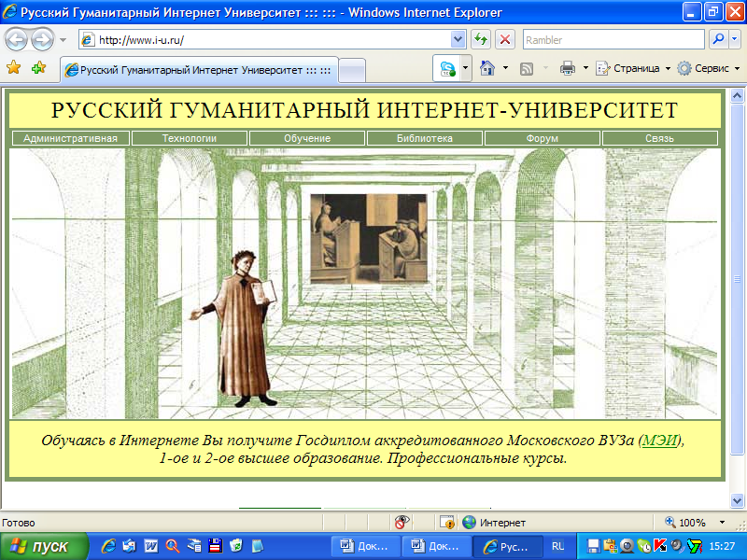The height and width of the screenshot is (560, 747).
Task: Open the Технологии section
Action: pyautogui.click(x=190, y=138)
